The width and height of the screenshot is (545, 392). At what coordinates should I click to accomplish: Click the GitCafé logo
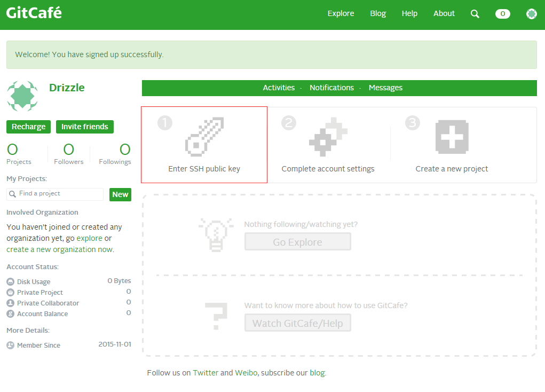tap(34, 13)
